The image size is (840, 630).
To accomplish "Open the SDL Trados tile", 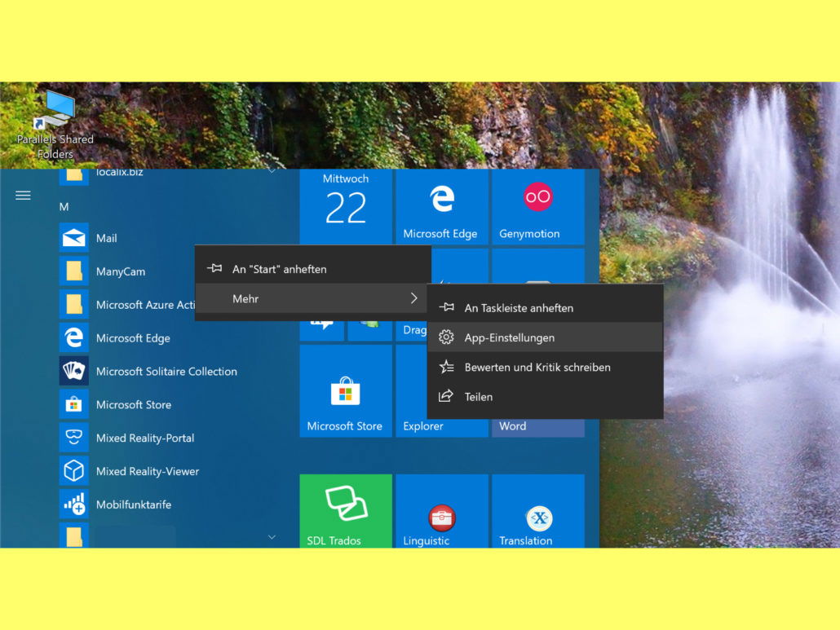I will [x=345, y=510].
